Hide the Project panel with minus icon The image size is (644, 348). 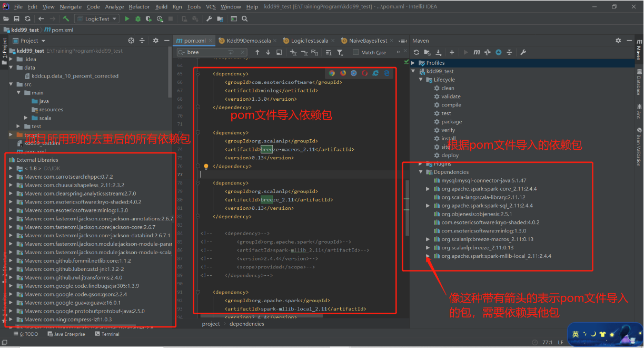tap(166, 41)
